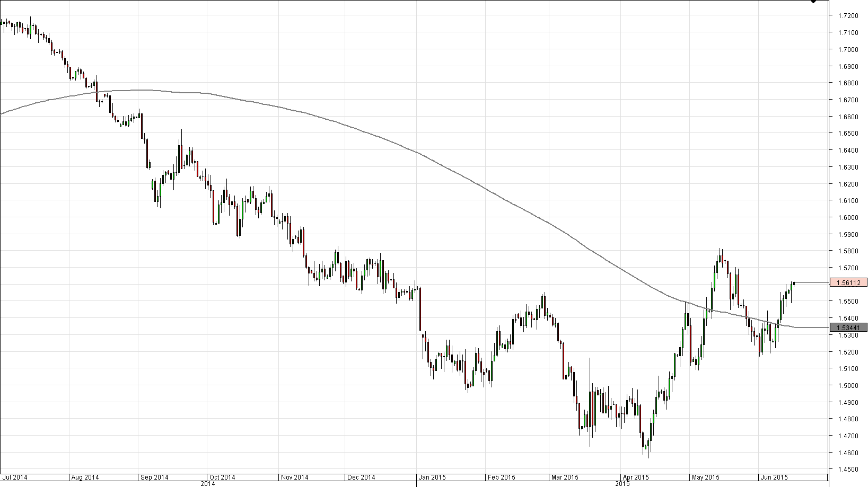Select the 1.6200 price axis label
Image resolution: width=868 pixels, height=487 pixels.
pyautogui.click(x=848, y=184)
